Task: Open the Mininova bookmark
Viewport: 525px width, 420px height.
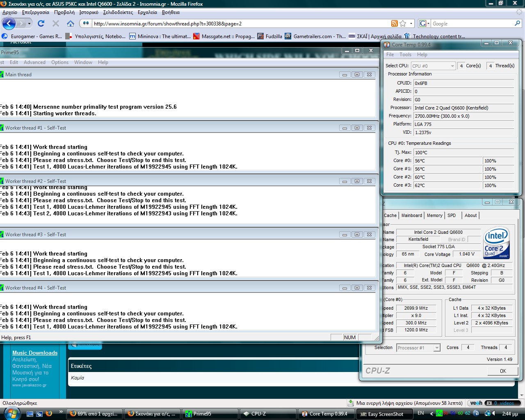Action: pos(160,36)
